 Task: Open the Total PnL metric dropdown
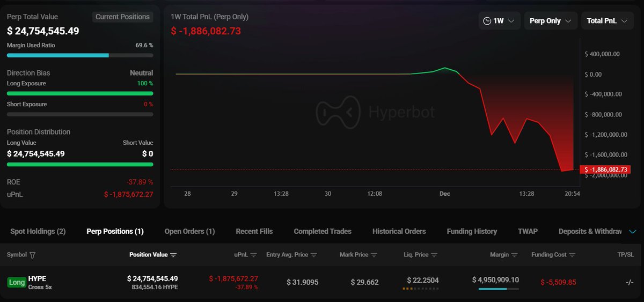(607, 21)
